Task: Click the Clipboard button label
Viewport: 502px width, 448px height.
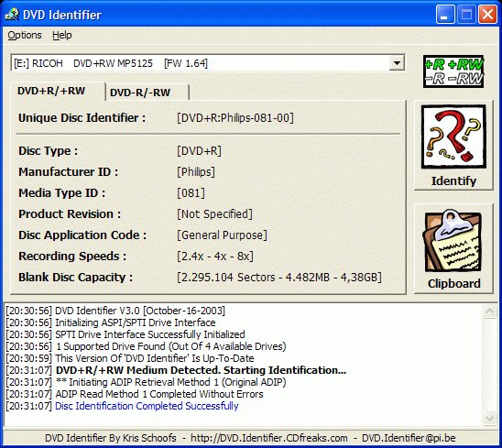Action: (454, 283)
